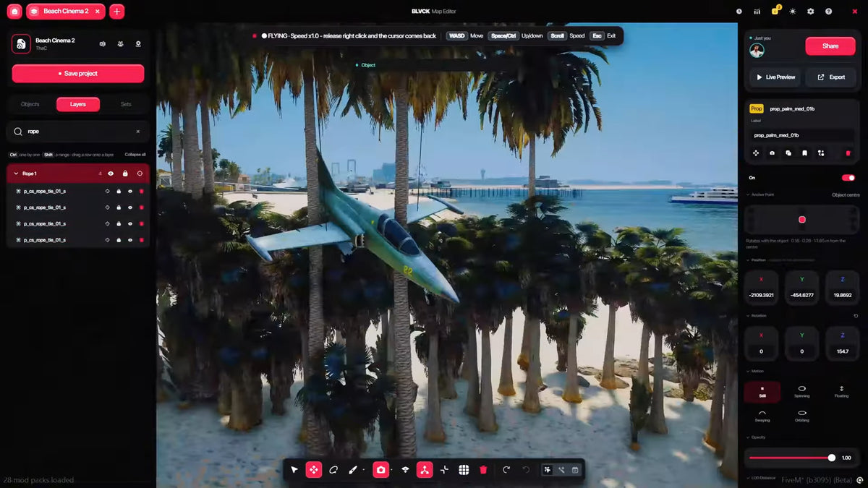The width and height of the screenshot is (868, 488).
Task: Collapse the Motion section
Action: click(748, 372)
